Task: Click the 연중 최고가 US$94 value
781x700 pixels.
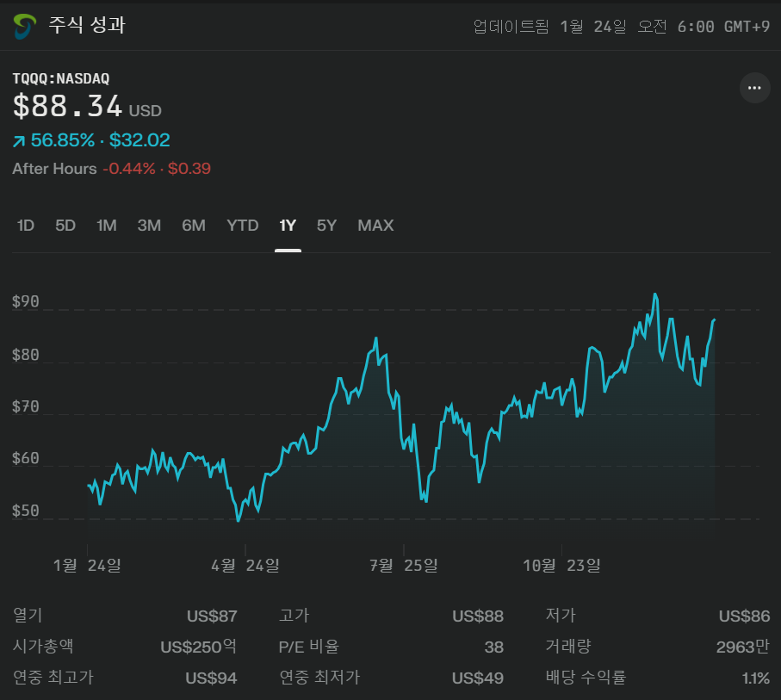Action: pos(211,678)
